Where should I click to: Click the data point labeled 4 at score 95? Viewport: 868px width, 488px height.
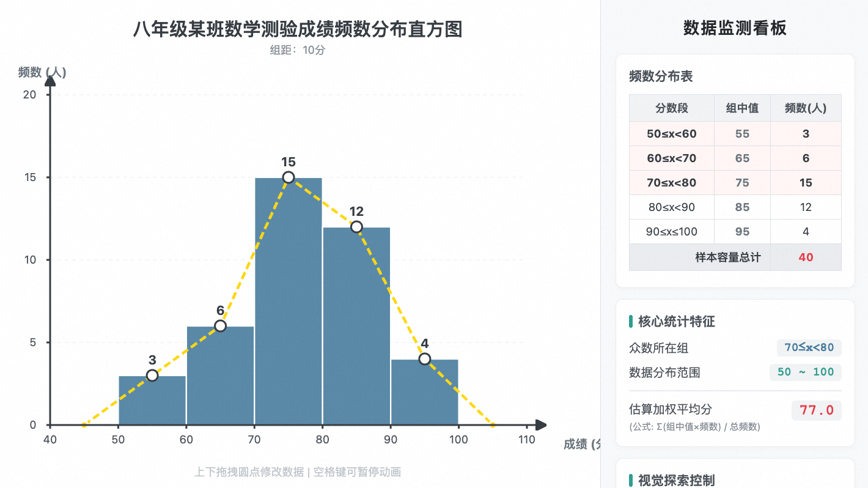click(425, 359)
